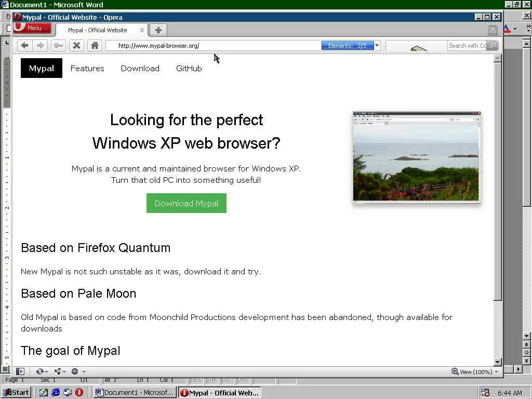Open the Word font color dropdown arrow
Image resolution: width=532 pixels, height=399 pixels.
(515, 29)
